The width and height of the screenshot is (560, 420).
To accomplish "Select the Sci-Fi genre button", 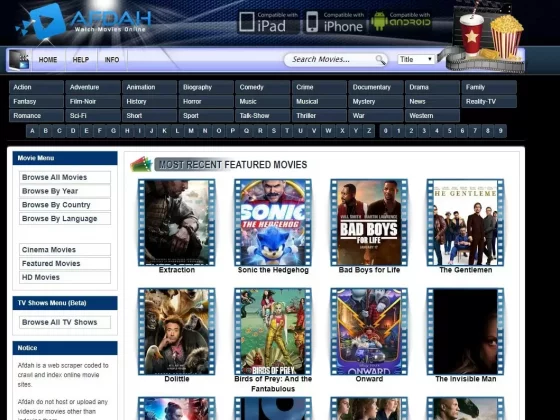I will (x=93, y=116).
